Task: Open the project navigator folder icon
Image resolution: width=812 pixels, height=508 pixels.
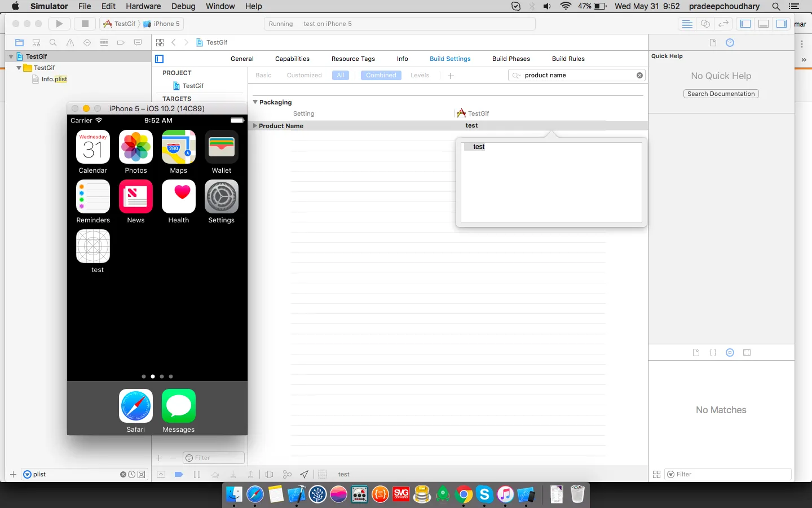Action: pyautogui.click(x=19, y=42)
